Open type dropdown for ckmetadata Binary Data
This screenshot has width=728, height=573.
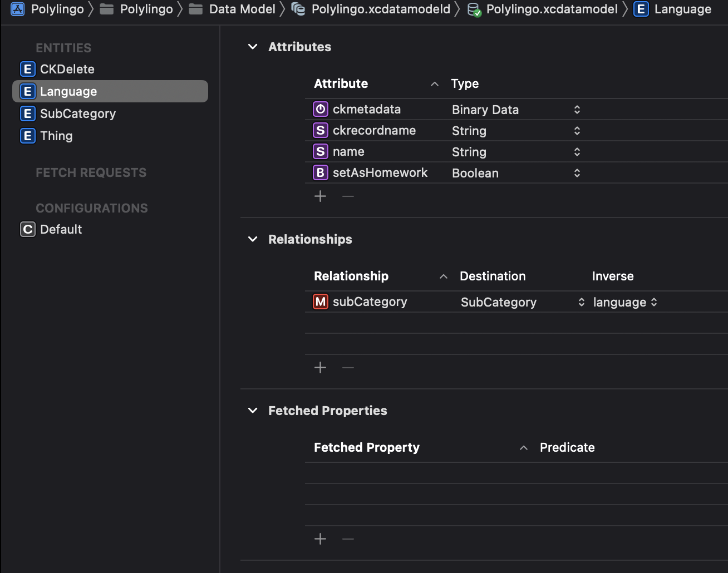coord(577,110)
